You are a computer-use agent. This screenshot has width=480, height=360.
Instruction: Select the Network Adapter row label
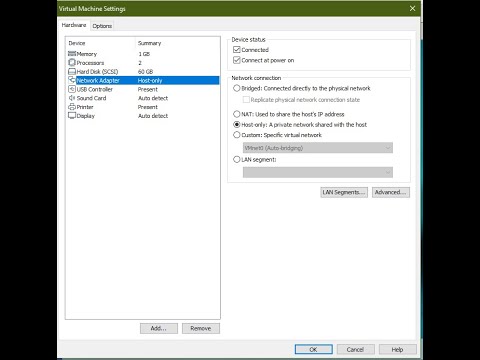pos(98,80)
